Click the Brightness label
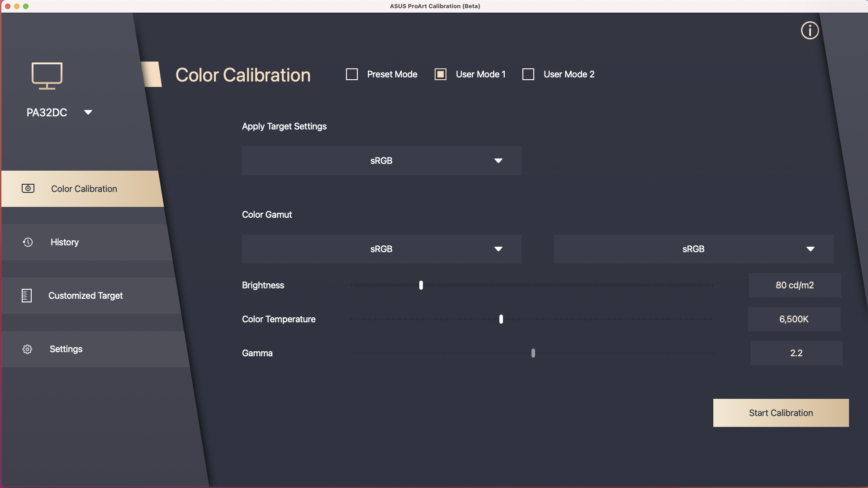The height and width of the screenshot is (488, 868). click(263, 285)
